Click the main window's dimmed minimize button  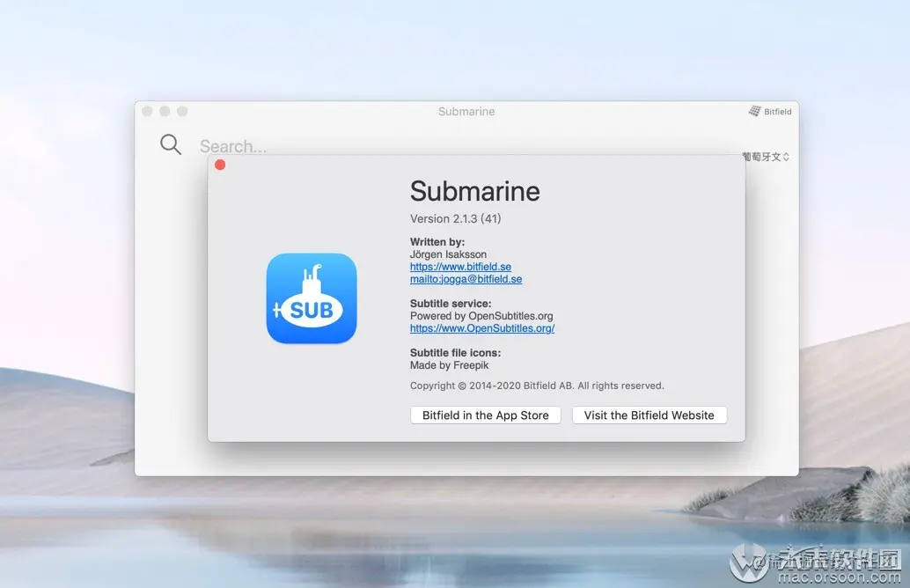click(x=165, y=111)
